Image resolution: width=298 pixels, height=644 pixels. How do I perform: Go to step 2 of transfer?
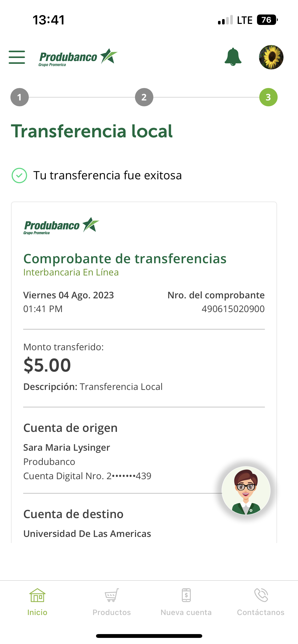click(144, 97)
